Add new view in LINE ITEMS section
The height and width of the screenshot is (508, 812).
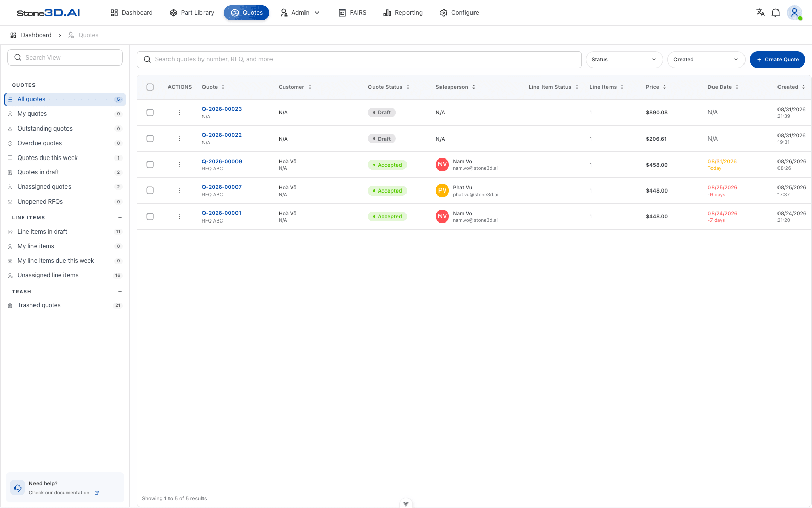click(x=120, y=218)
